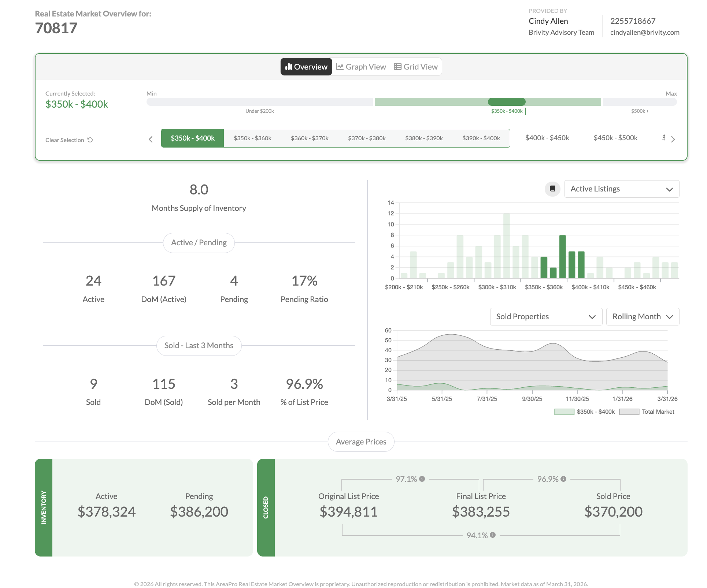707x588 pixels.
Task: Click info icon next to 94.1%
Action: (493, 535)
